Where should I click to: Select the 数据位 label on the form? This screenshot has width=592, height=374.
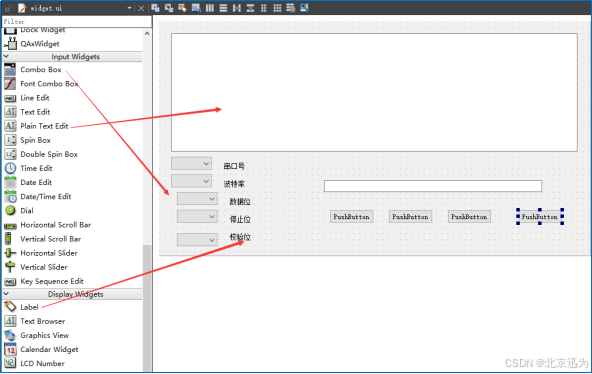click(240, 202)
